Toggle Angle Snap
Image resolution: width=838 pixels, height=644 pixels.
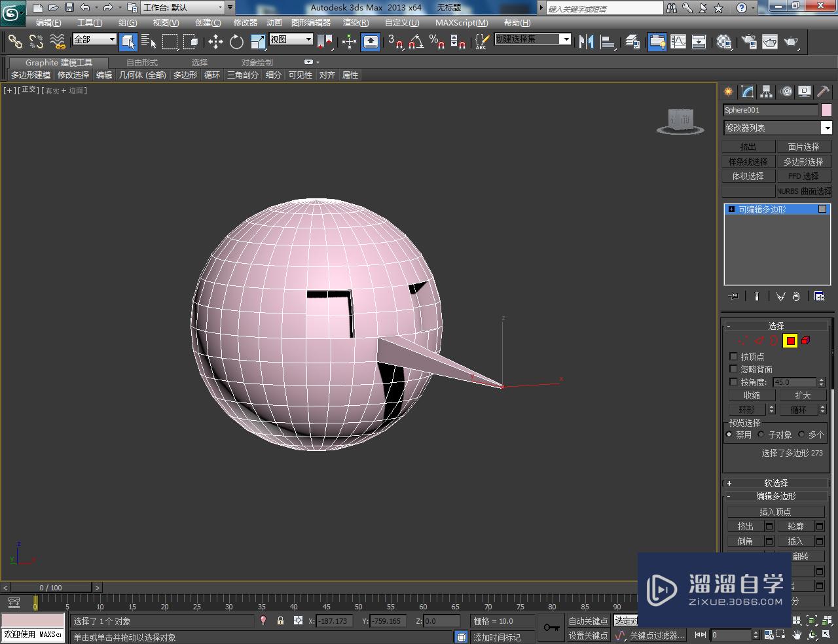point(416,42)
